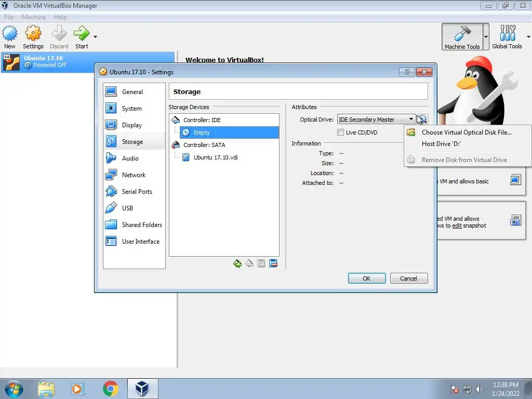Image resolution: width=532 pixels, height=399 pixels.
Task: Go to General settings category
Action: (134, 91)
